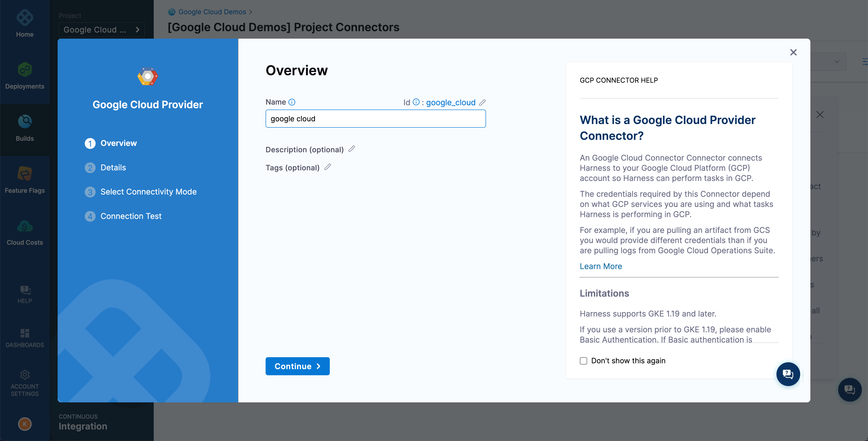Select the Overview step tab

pyautogui.click(x=118, y=143)
